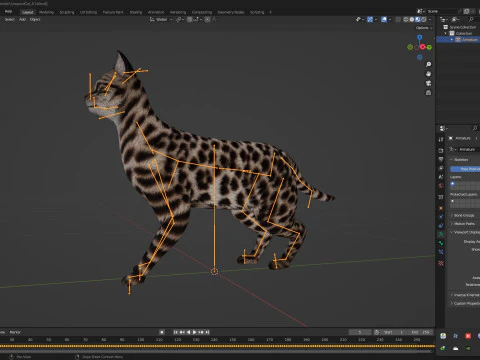Open the checkered Texture properties tab icon

click(441, 263)
